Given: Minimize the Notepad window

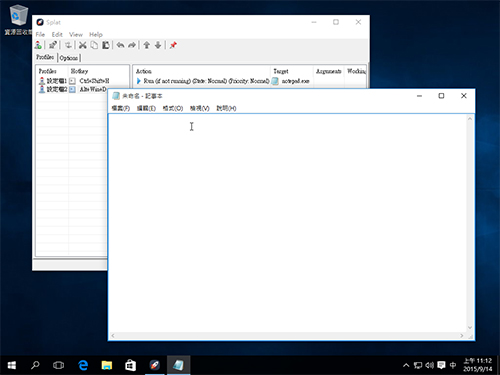Looking at the screenshot, I should click(x=419, y=96).
